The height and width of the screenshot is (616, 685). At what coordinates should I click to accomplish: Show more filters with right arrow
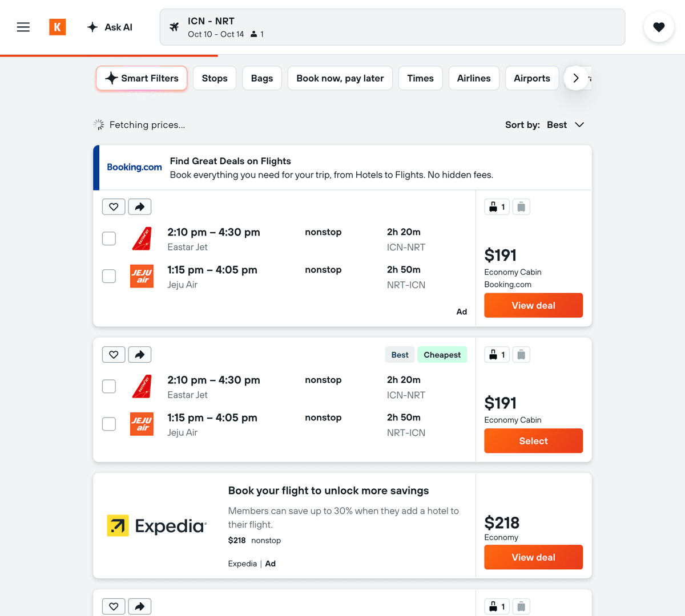[576, 78]
